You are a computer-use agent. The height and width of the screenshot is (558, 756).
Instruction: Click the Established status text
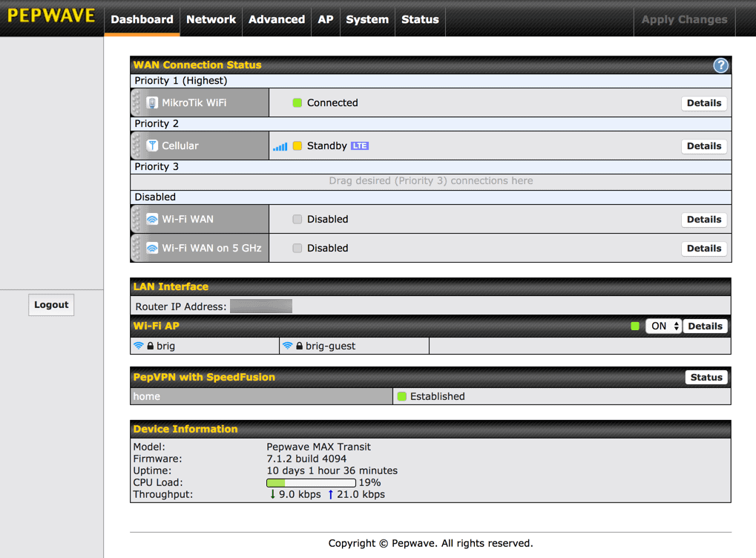tap(437, 396)
